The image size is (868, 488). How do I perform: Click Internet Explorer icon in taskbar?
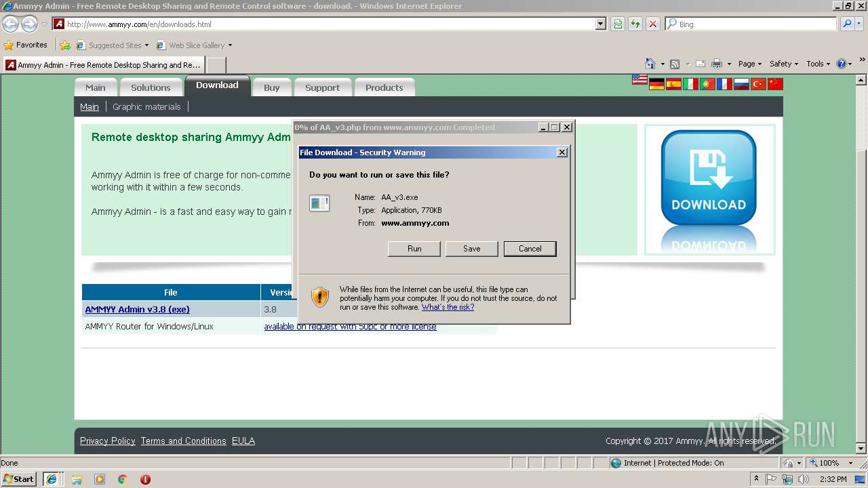(x=52, y=479)
